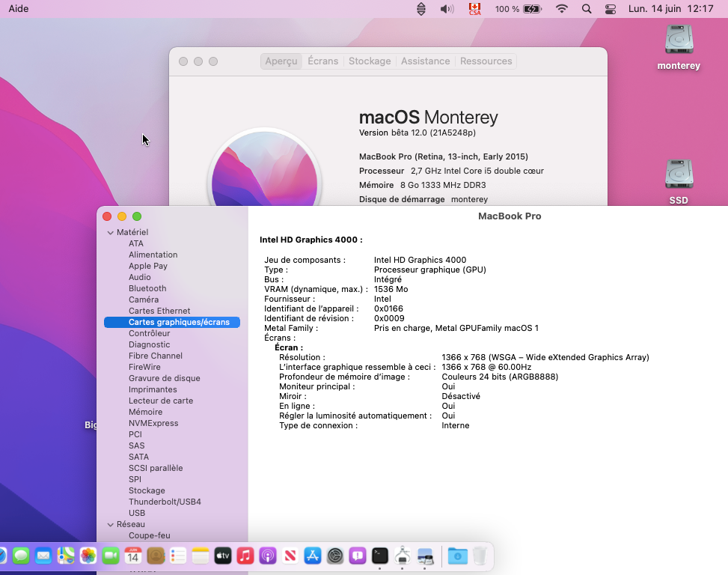Screen dimensions: 728x575
Task: Start FaceTime from the Dock
Action: 111,556
